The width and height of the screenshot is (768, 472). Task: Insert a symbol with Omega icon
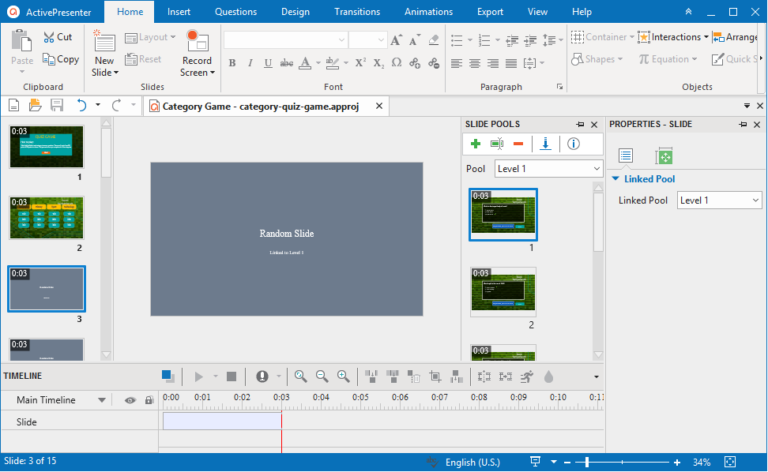397,63
